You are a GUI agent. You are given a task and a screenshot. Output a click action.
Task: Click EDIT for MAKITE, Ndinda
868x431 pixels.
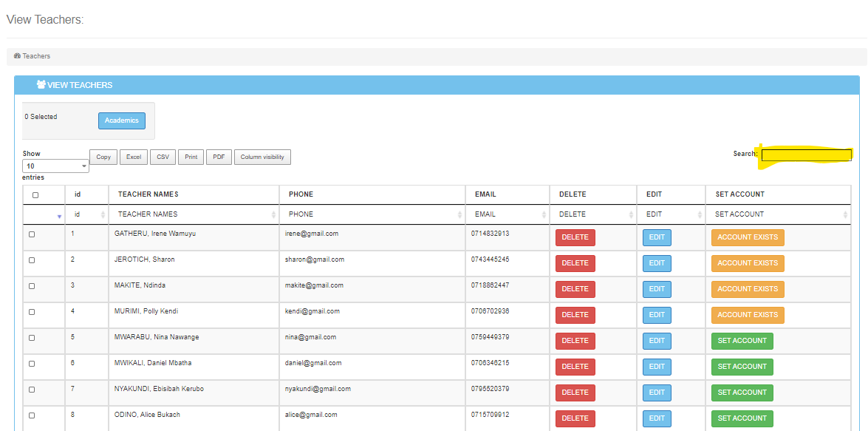coord(657,289)
